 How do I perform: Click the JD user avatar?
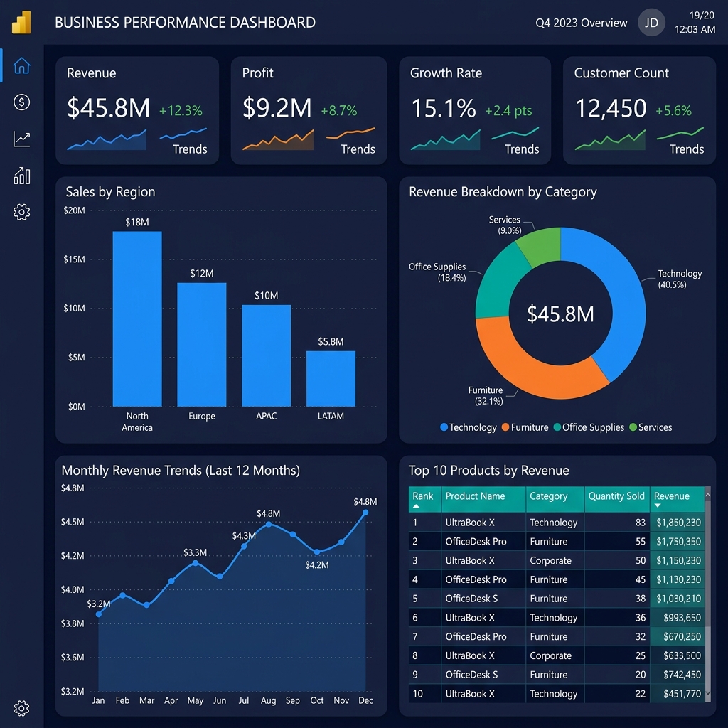pyautogui.click(x=651, y=22)
